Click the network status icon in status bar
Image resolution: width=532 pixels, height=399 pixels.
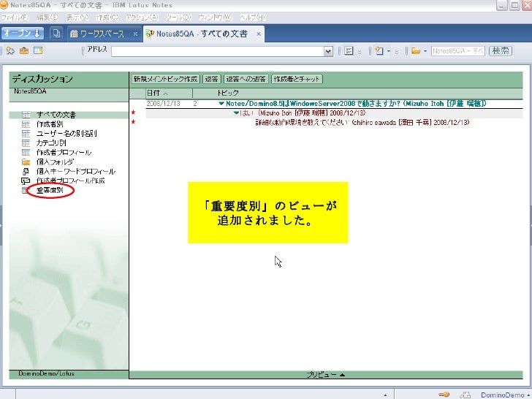pos(465,395)
